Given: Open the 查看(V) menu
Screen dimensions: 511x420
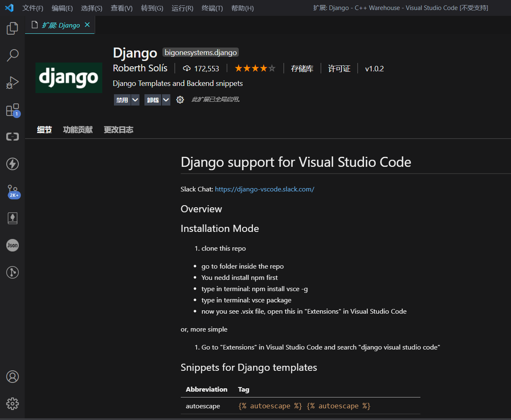Looking at the screenshot, I should point(121,8).
